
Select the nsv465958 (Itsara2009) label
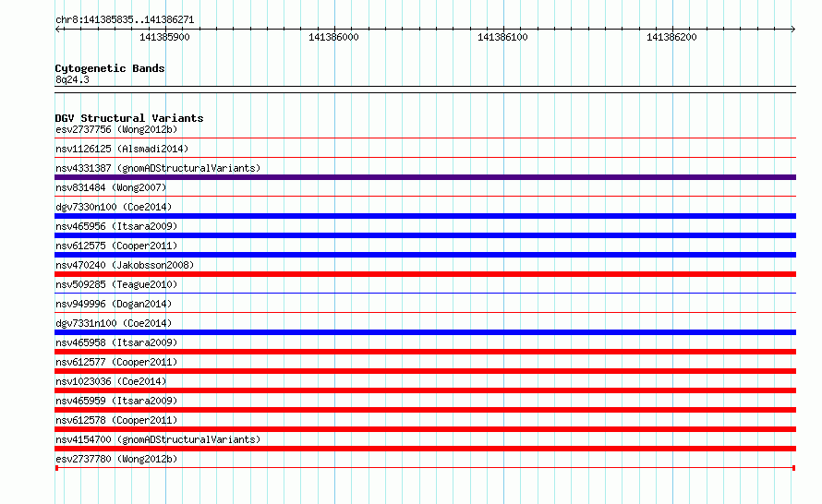116,342
